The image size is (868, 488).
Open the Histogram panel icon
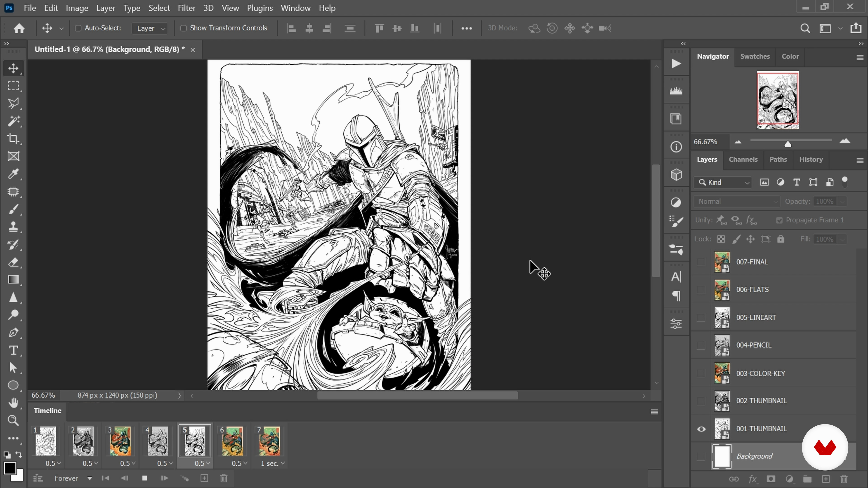coord(676,91)
